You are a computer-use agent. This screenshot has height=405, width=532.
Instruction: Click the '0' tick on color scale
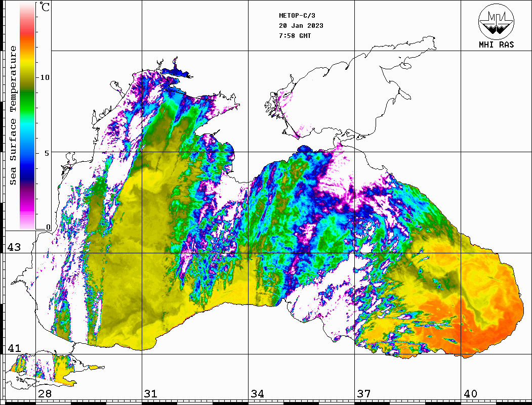(48, 228)
